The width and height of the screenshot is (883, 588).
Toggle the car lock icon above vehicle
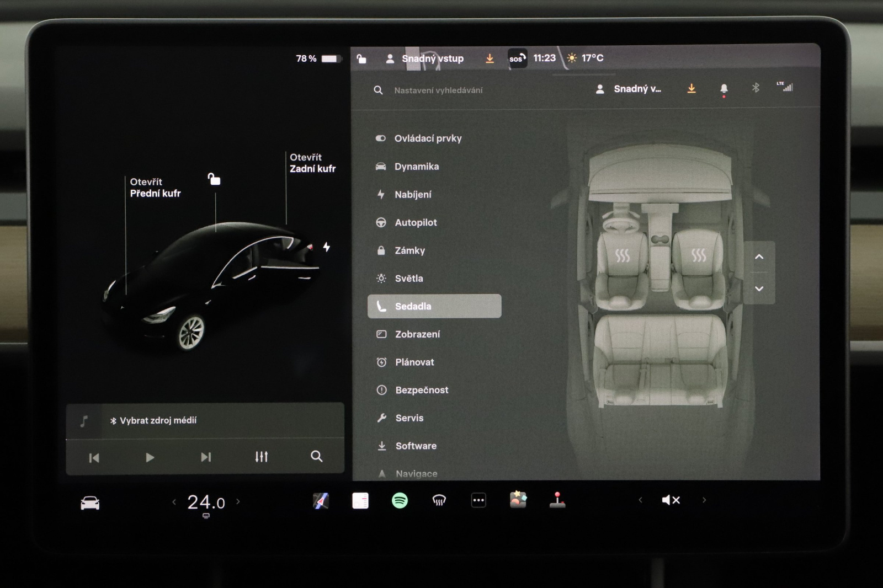[214, 179]
